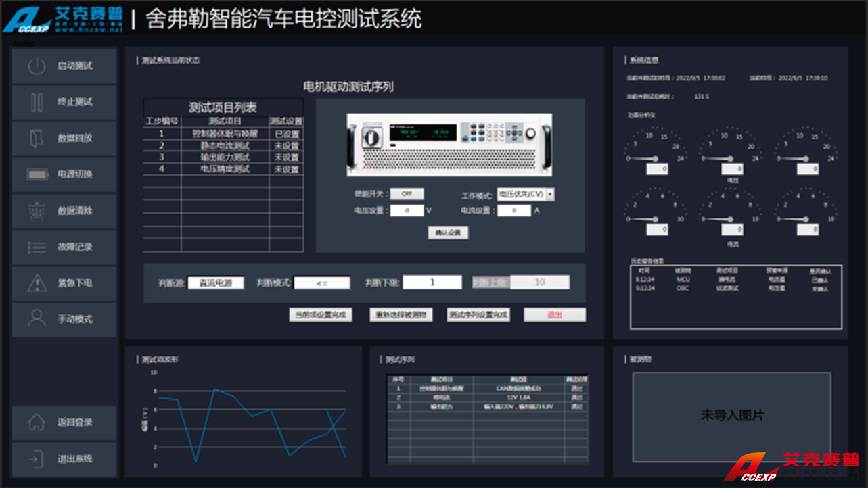
Task: Open 数据回放 from the sidebar icon
Action: [x=37, y=138]
